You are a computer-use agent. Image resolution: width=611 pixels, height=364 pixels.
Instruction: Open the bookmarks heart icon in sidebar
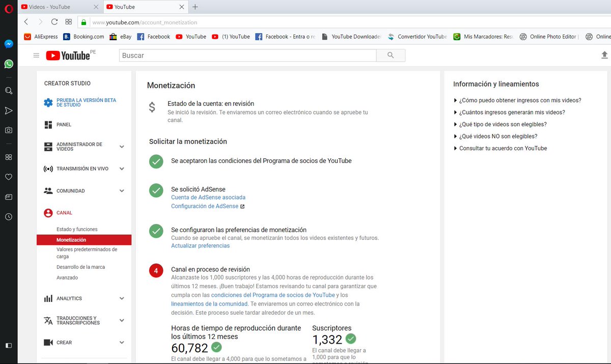click(9, 177)
